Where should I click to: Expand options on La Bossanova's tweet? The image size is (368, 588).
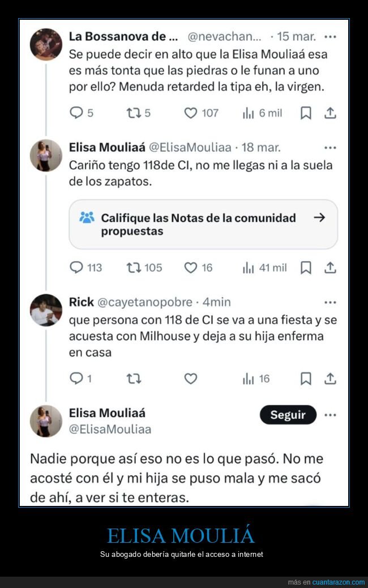click(329, 36)
